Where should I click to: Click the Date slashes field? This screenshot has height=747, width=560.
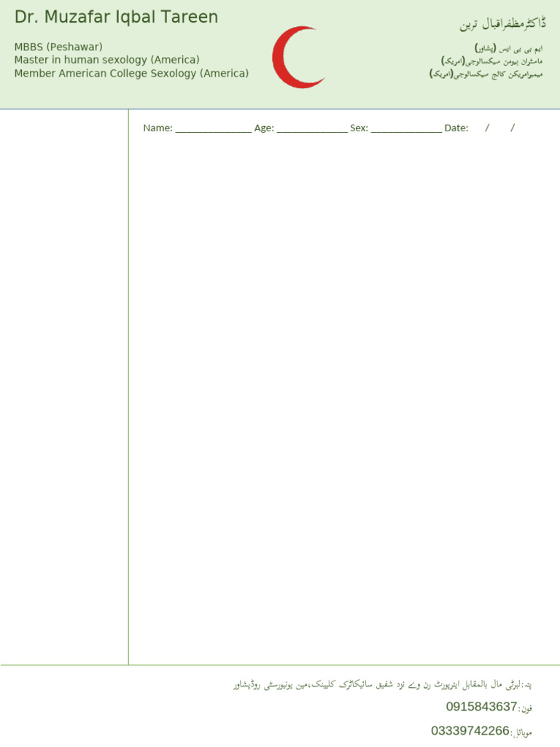tap(499, 128)
